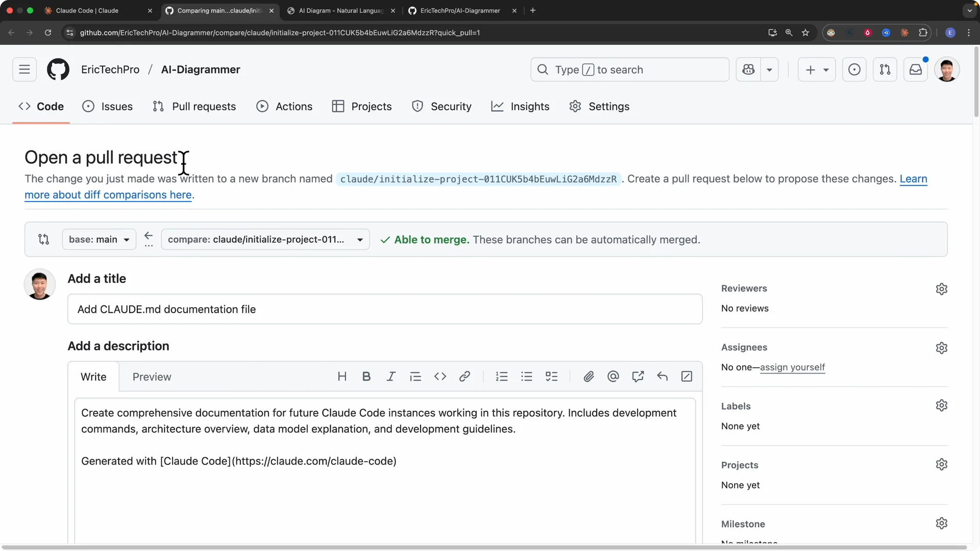Click the PR title input field
The width and height of the screenshot is (980, 551).
click(x=385, y=309)
